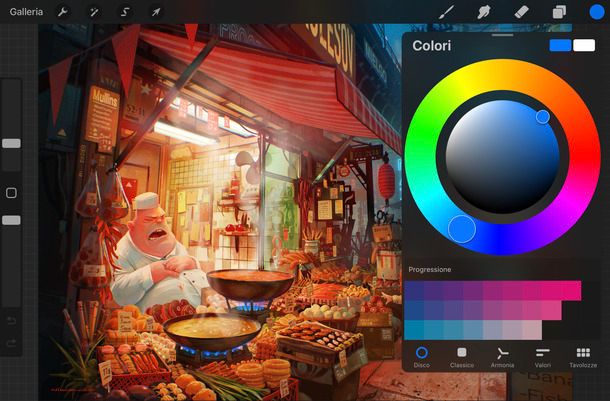
Task: Open the Adjustments magic wand menu
Action: click(x=94, y=12)
